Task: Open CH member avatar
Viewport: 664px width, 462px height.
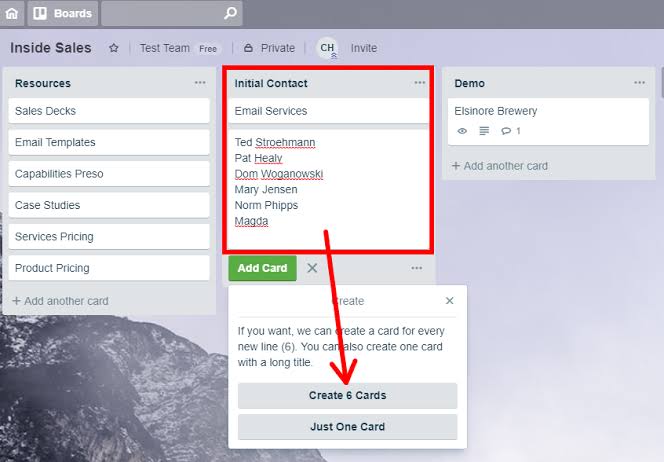Action: 327,48
